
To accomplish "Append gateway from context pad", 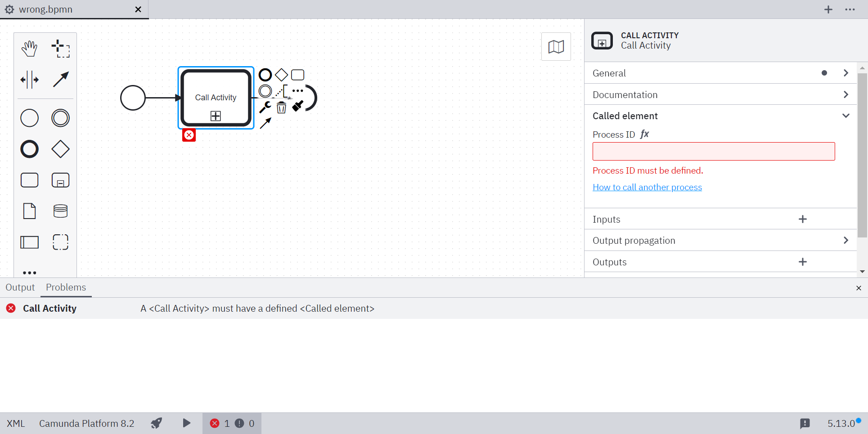I will coord(282,75).
